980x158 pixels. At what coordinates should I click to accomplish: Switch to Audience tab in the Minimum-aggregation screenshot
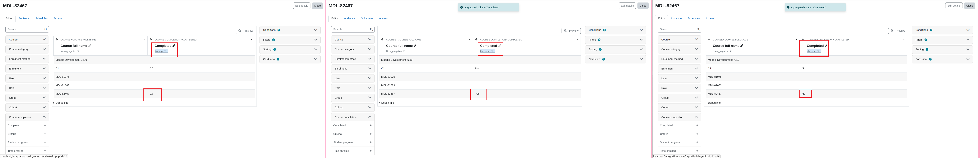[x=676, y=18]
